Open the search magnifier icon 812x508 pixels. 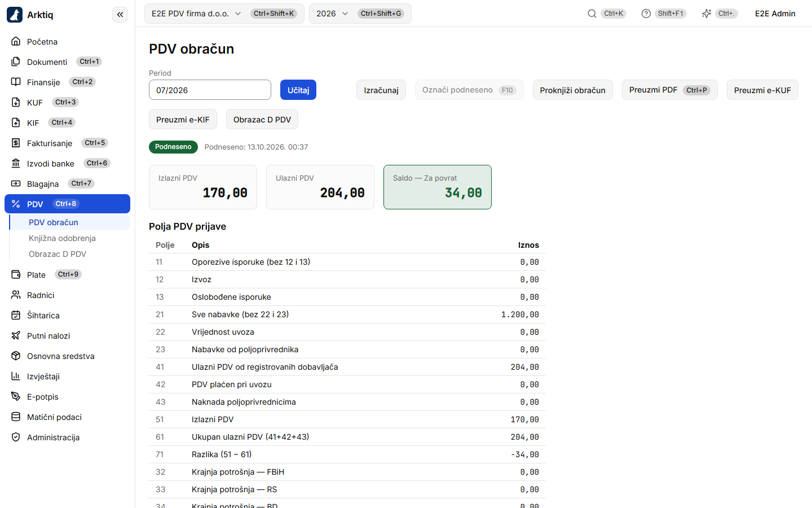592,14
